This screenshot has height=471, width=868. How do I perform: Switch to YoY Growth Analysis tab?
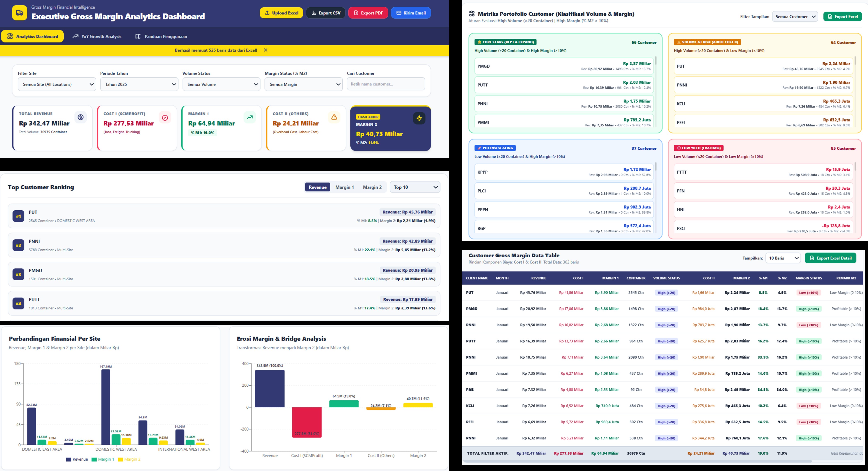click(97, 36)
